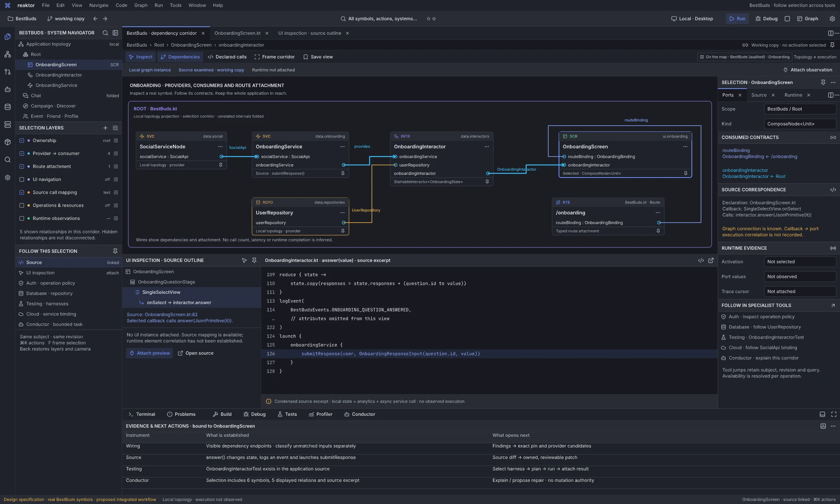Screen dimensions: 840x504
Task: Select onSelect → interactor.answer outline row
Action: click(192, 303)
